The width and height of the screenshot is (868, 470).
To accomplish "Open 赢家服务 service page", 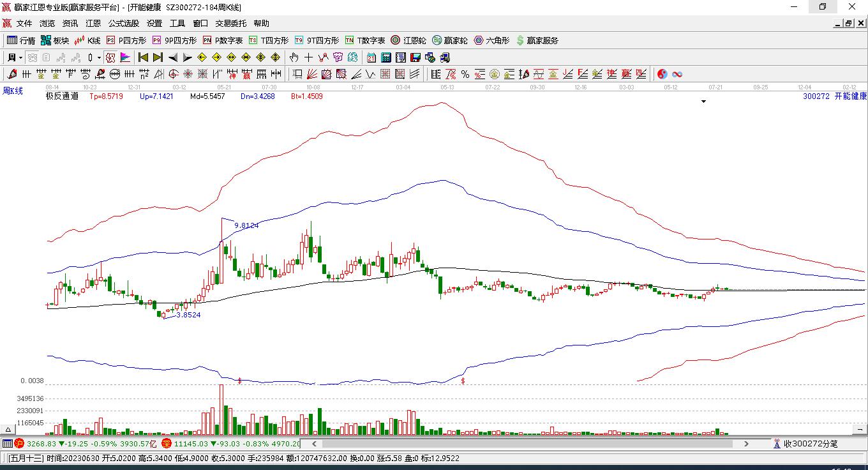I will click(x=537, y=40).
